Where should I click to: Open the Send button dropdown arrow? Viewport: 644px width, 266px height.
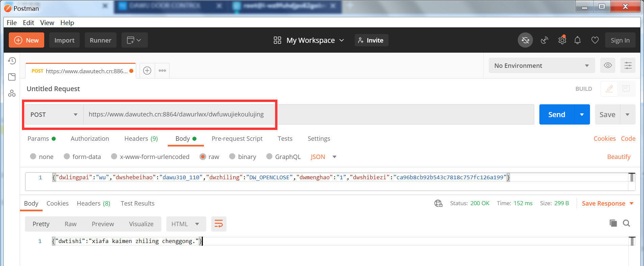[582, 114]
